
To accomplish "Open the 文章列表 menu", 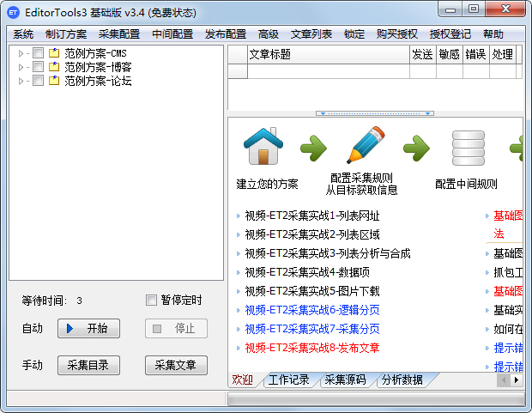I will coord(311,34).
